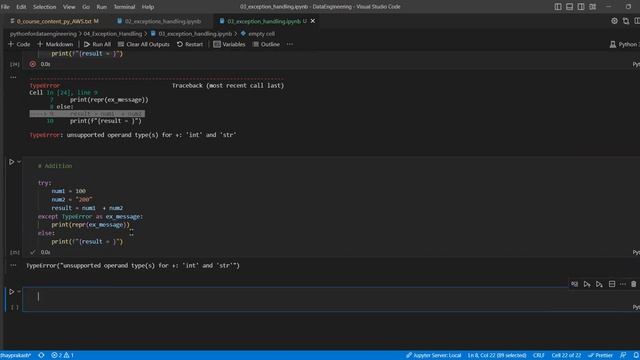The height and width of the screenshot is (360, 640).
Task: Click Cell 22 of 22 status item
Action: click(566, 356)
